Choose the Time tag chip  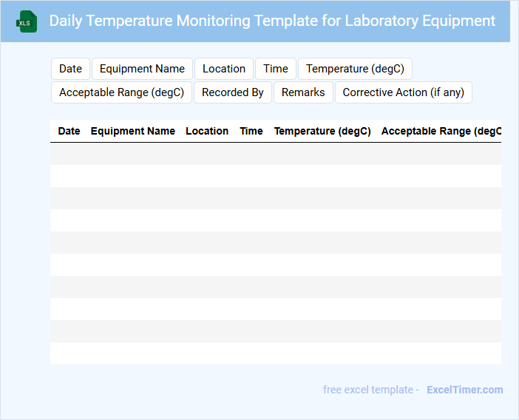(x=275, y=69)
